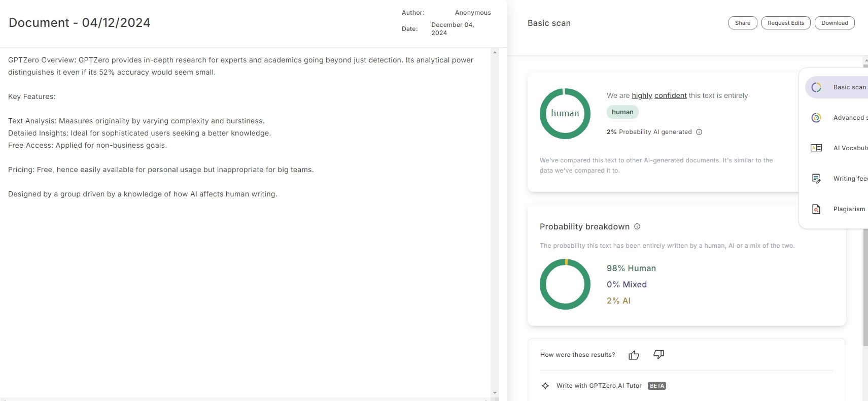Viewport: 868px width, 401px height.
Task: Click the Request Edits button
Action: 786,23
